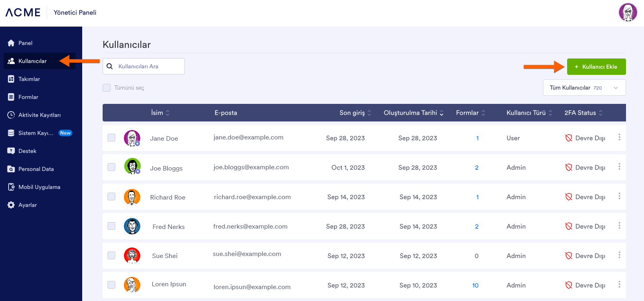This screenshot has width=644, height=301.
Task: Click the Takımlar teams icon
Action: pos(11,79)
